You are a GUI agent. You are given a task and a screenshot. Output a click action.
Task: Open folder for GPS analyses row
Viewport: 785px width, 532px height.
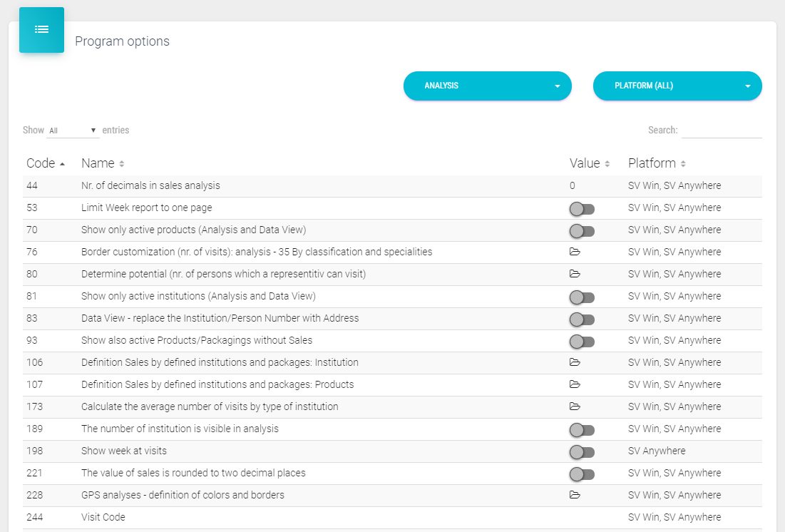click(575, 495)
